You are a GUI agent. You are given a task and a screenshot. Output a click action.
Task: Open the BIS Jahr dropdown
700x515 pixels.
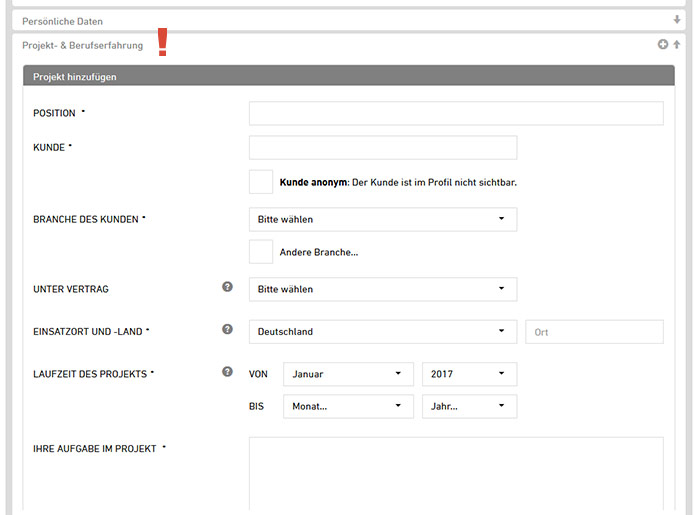click(x=469, y=407)
